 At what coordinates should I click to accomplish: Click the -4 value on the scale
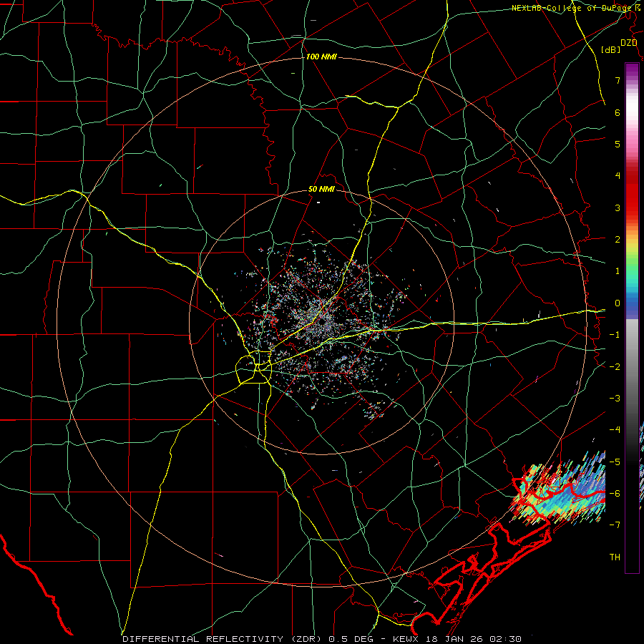[x=615, y=430]
